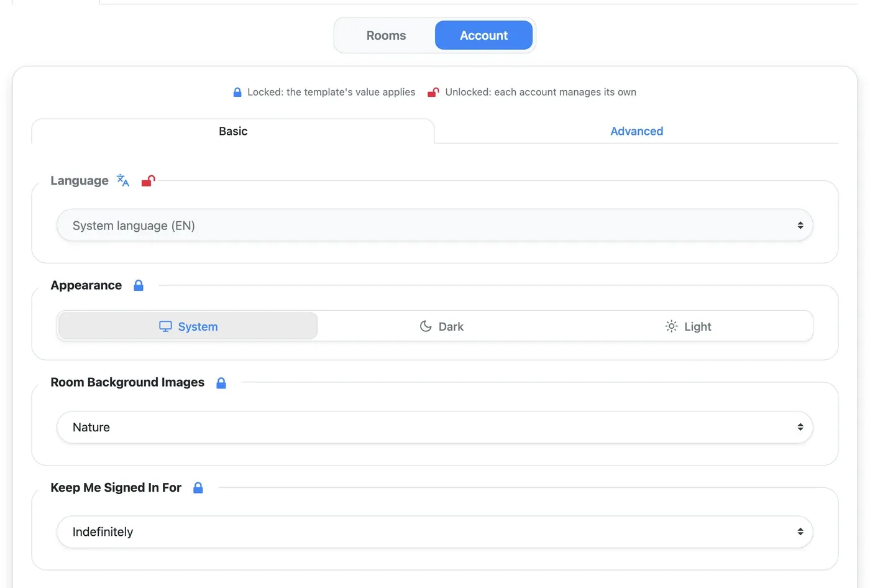Select the Account section button
The height and width of the screenshot is (588, 870).
tap(483, 35)
